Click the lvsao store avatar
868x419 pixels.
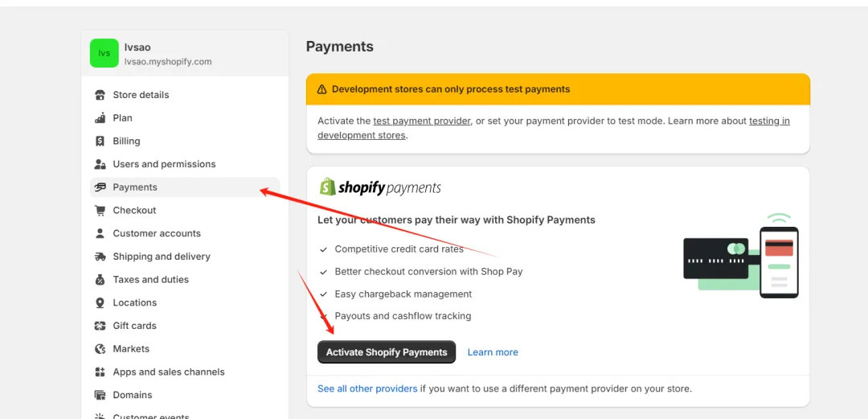(104, 53)
